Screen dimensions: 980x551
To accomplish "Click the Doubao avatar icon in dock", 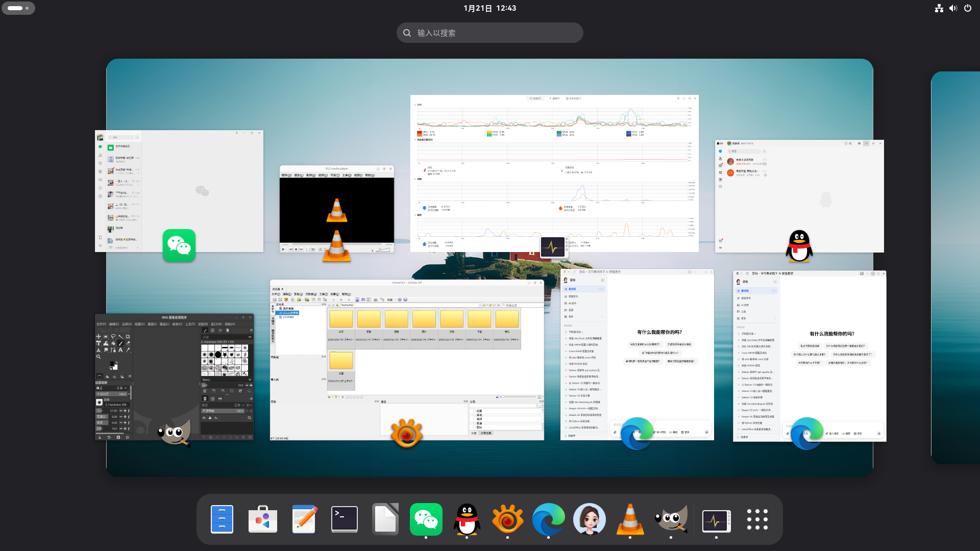I will tap(589, 519).
